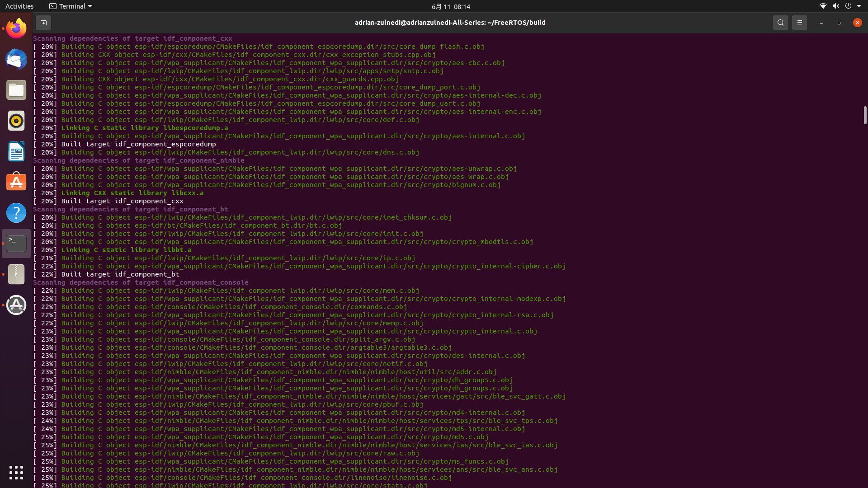Viewport: 868px width, 488px height.
Task: Launch Software Updater from dock
Action: pyautogui.click(x=16, y=305)
